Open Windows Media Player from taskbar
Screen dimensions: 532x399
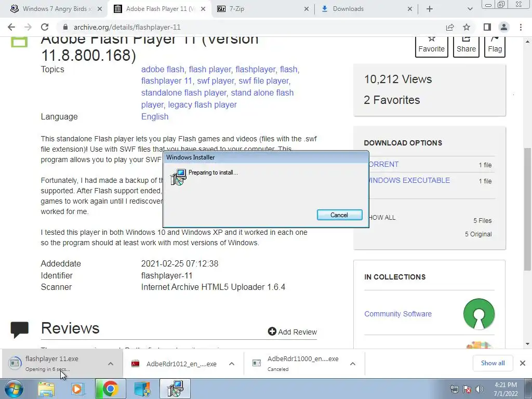pyautogui.click(x=78, y=389)
